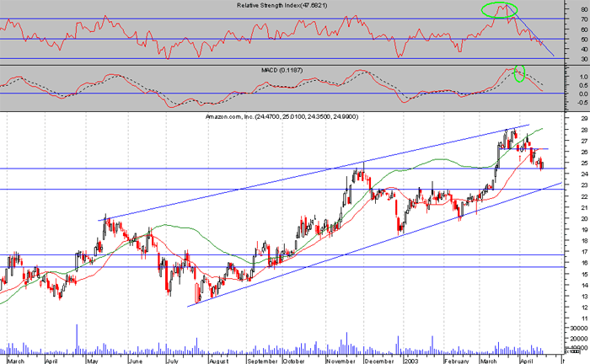Click the 13 price axis label
This screenshot has height=364, width=590.
[x=584, y=297]
